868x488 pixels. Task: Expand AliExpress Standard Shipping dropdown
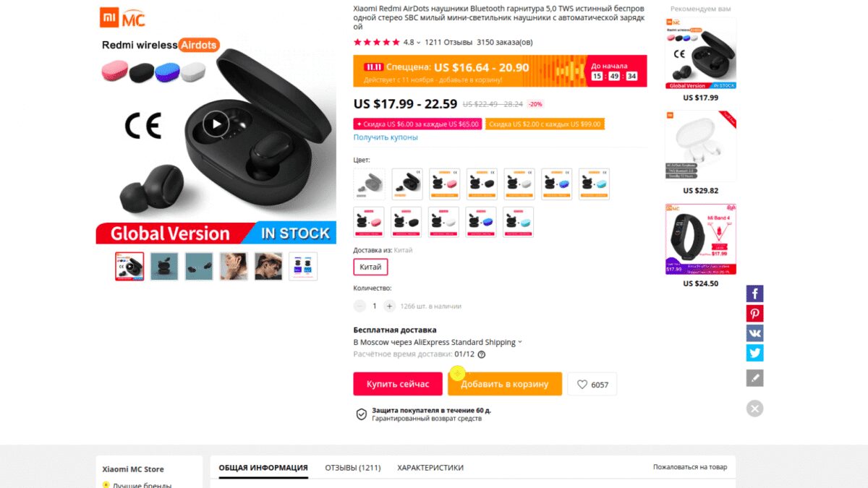click(520, 343)
